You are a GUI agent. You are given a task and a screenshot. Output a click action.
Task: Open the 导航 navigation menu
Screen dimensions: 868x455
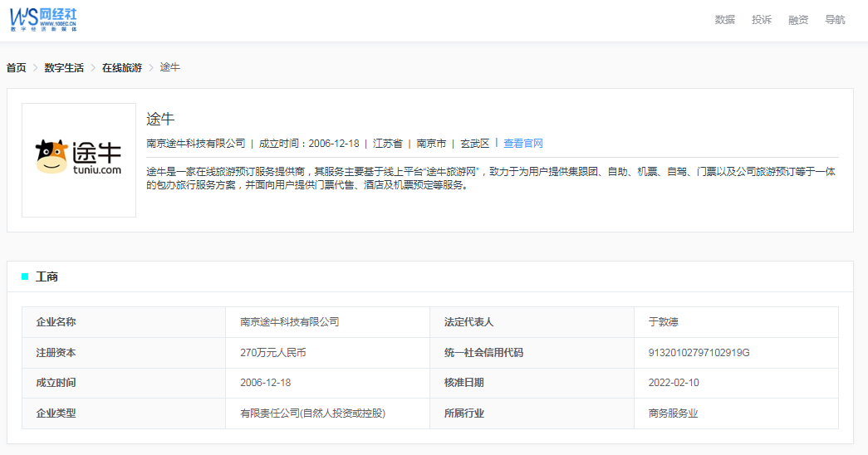click(x=835, y=20)
